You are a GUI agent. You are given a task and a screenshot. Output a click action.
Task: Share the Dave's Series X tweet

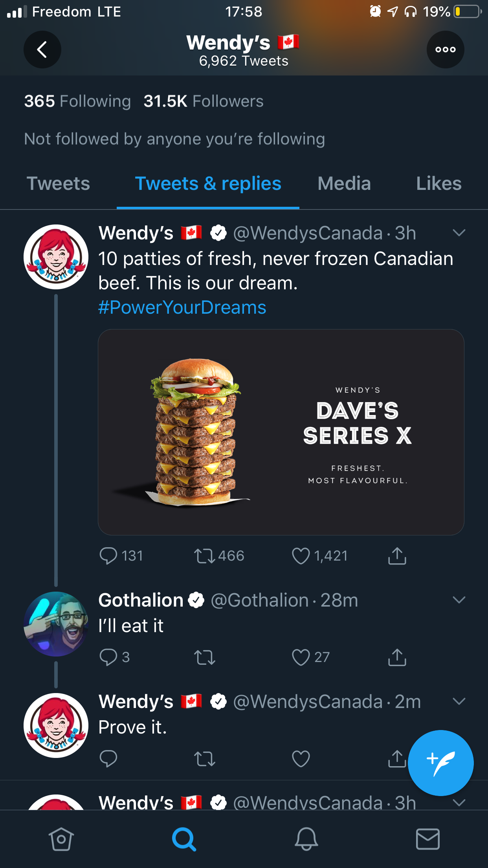point(397,556)
